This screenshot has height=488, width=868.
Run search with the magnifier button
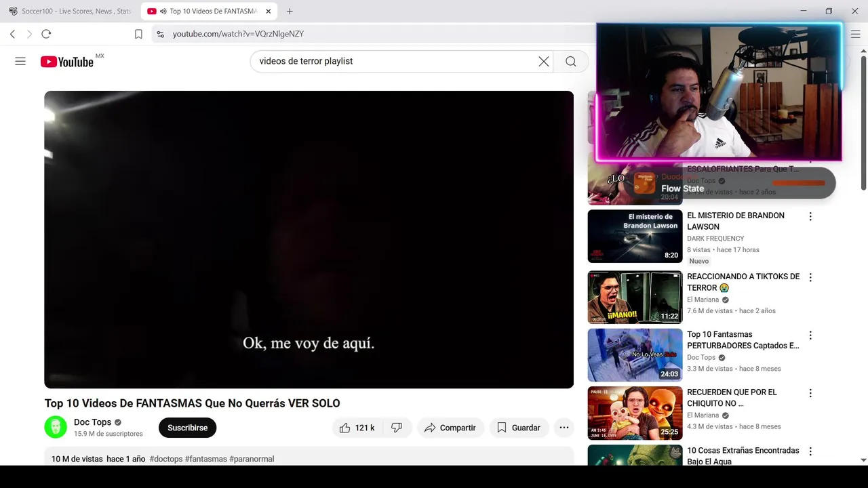coord(571,61)
